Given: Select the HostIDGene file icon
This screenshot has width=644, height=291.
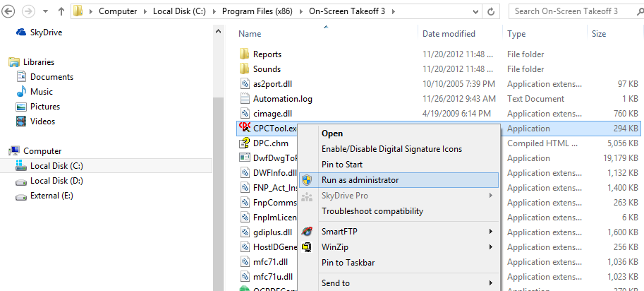Looking at the screenshot, I should 245,247.
